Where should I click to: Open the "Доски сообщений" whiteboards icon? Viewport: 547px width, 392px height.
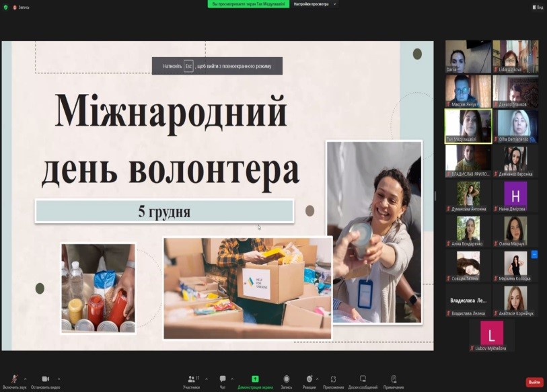coord(363,379)
